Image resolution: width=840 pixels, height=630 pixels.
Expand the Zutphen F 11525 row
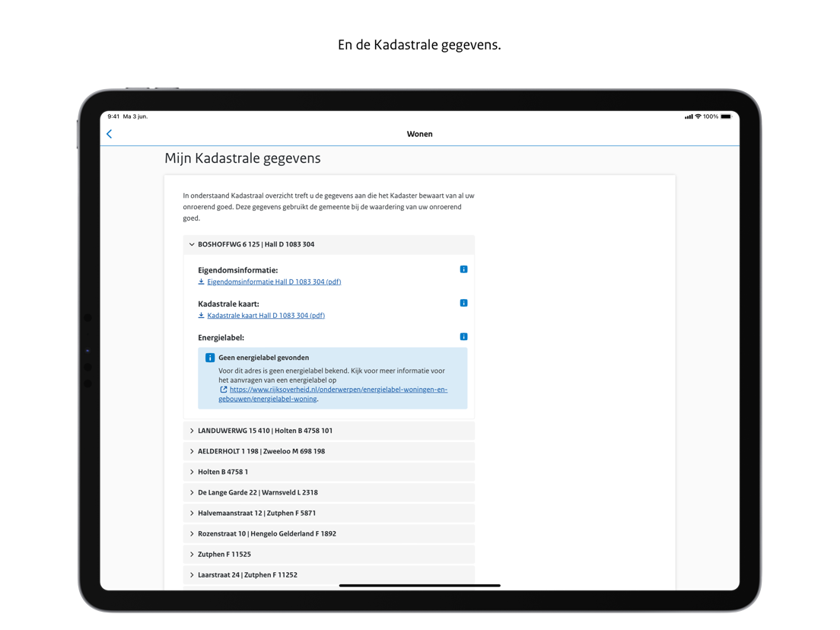pyautogui.click(x=329, y=555)
